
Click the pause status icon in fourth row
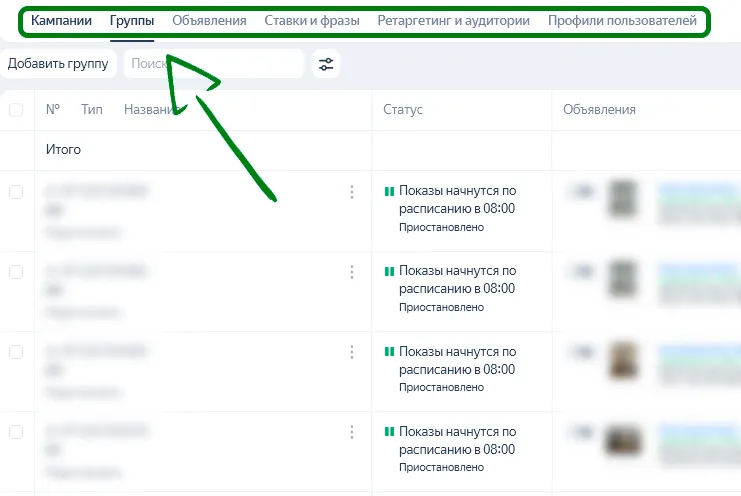389,431
